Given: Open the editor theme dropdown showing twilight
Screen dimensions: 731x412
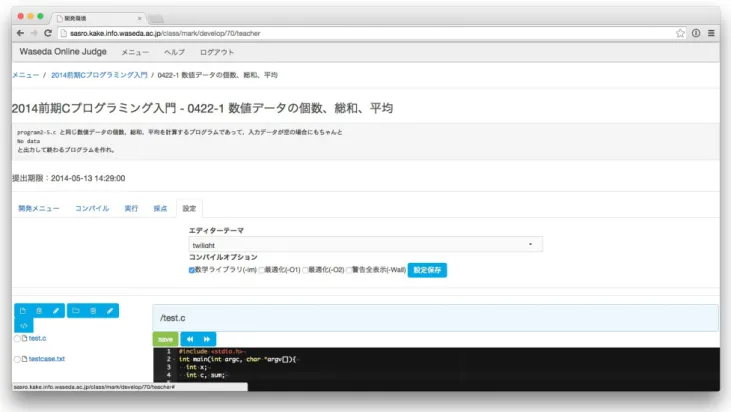Looking at the screenshot, I should point(366,245).
